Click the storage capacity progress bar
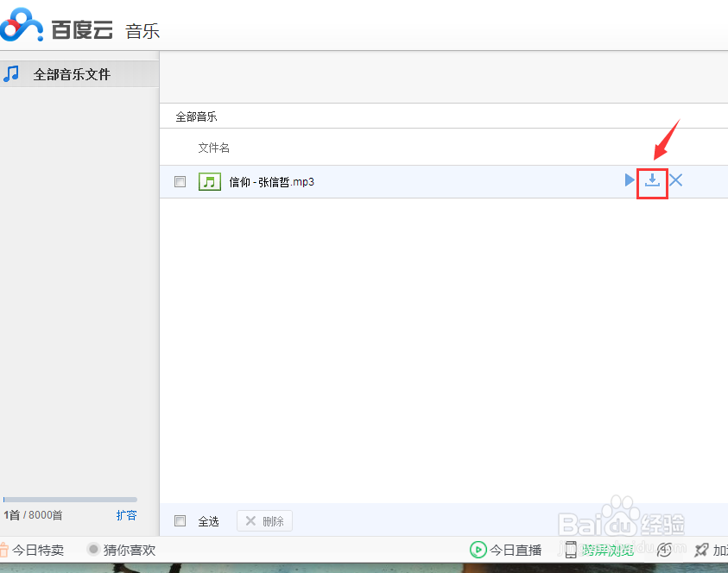Viewport: 728px width, 573px height. pyautogui.click(x=69, y=499)
